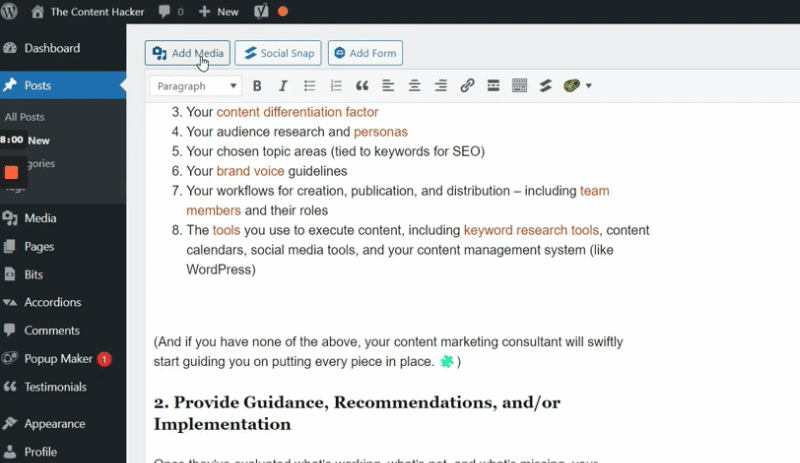Align text left
The height and width of the screenshot is (463, 800).
click(x=388, y=86)
